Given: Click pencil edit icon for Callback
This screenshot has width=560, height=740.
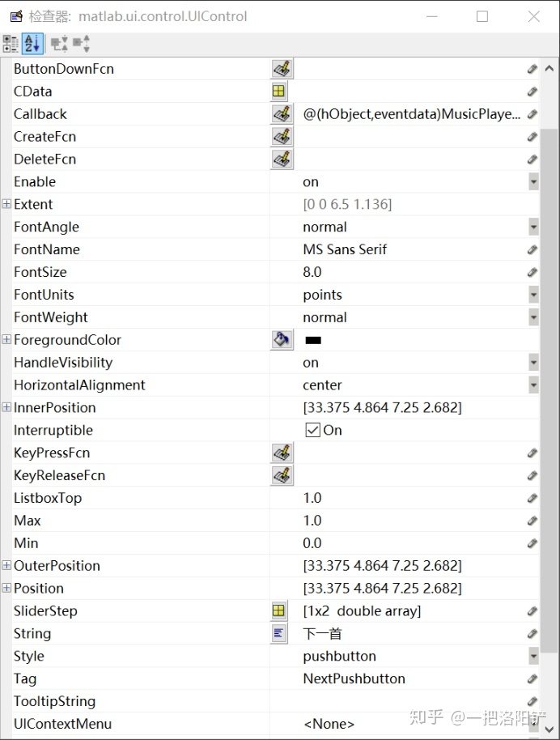Looking at the screenshot, I should 532,114.
